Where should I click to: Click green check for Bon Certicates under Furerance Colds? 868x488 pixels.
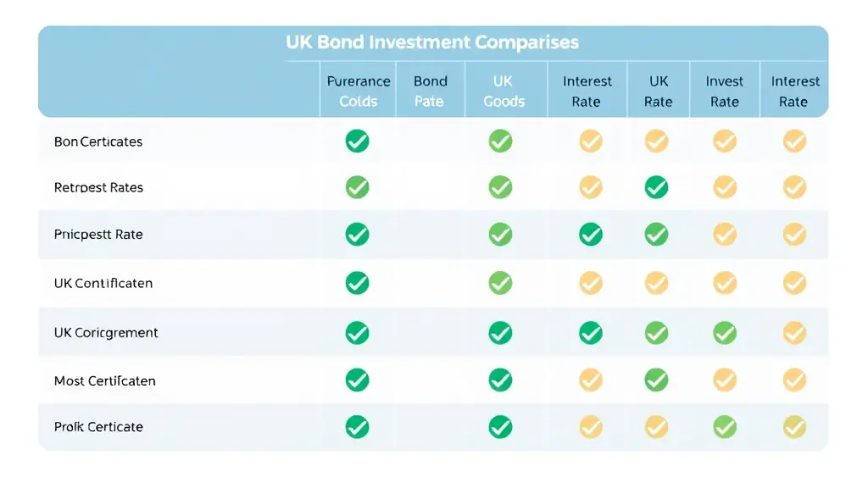coord(357,141)
